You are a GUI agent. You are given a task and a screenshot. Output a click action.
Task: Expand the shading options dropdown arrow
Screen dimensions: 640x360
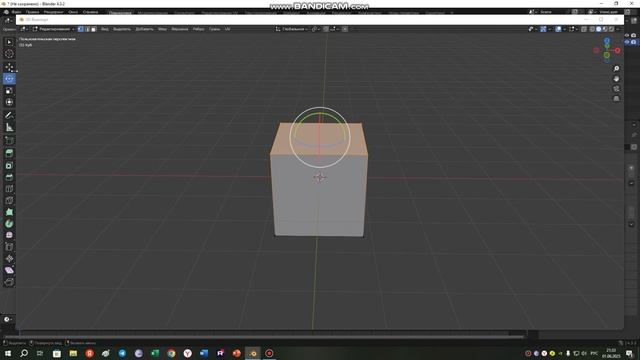(618, 29)
